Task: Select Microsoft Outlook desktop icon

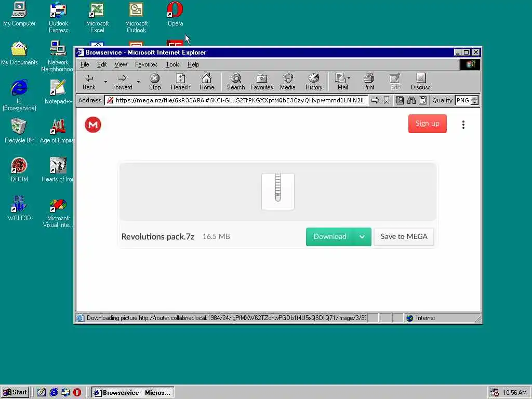Action: (x=137, y=18)
